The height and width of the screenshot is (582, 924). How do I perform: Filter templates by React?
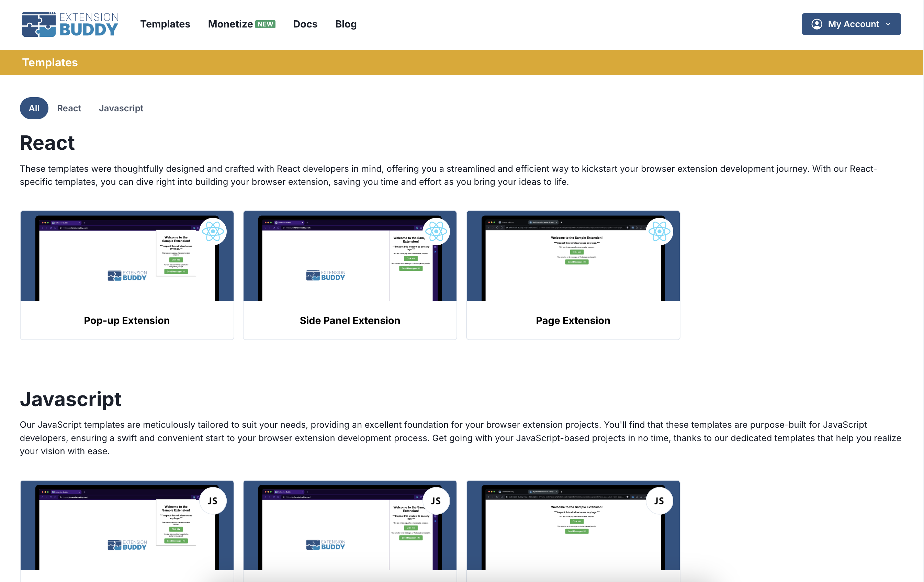(69, 108)
